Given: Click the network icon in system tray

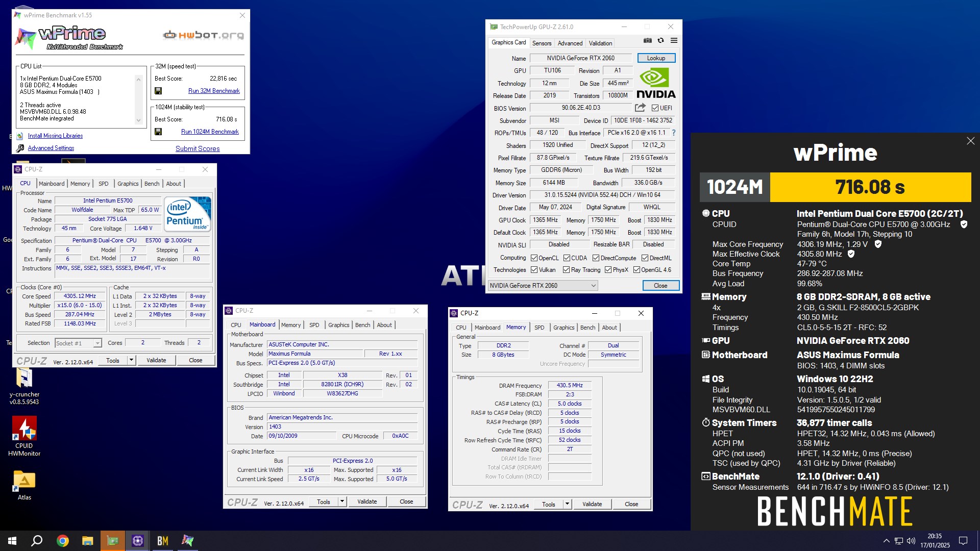Looking at the screenshot, I should [x=898, y=541].
